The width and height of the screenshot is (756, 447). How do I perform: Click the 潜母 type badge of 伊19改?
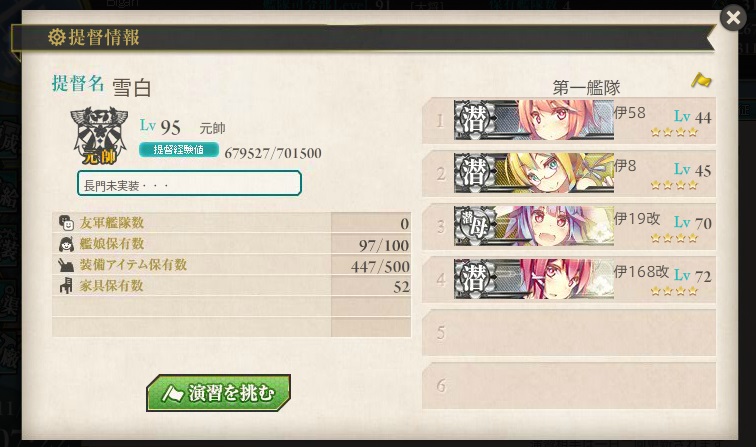(474, 226)
